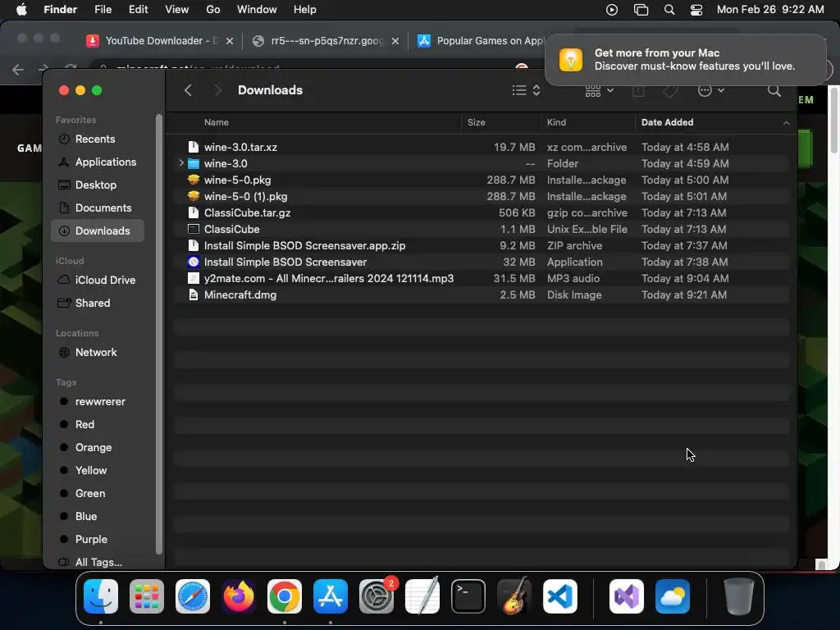
Task: Select Applications in the Finder sidebar
Action: click(x=97, y=162)
